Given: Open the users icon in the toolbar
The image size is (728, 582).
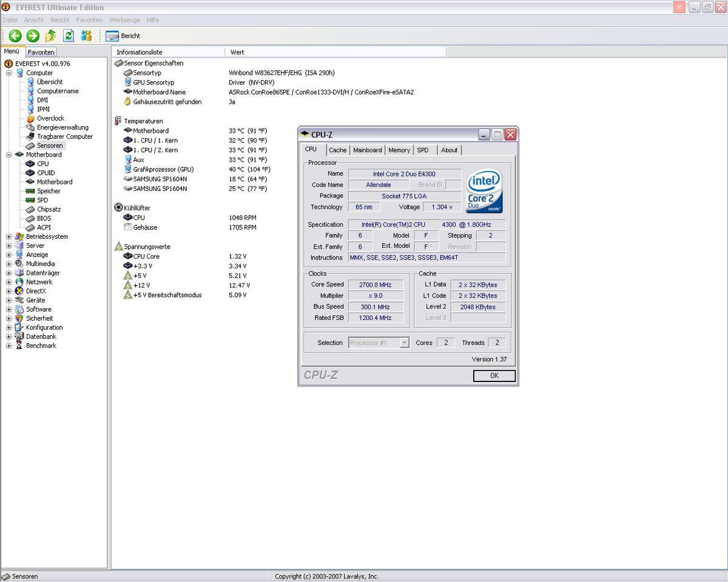Looking at the screenshot, I should tap(86, 36).
